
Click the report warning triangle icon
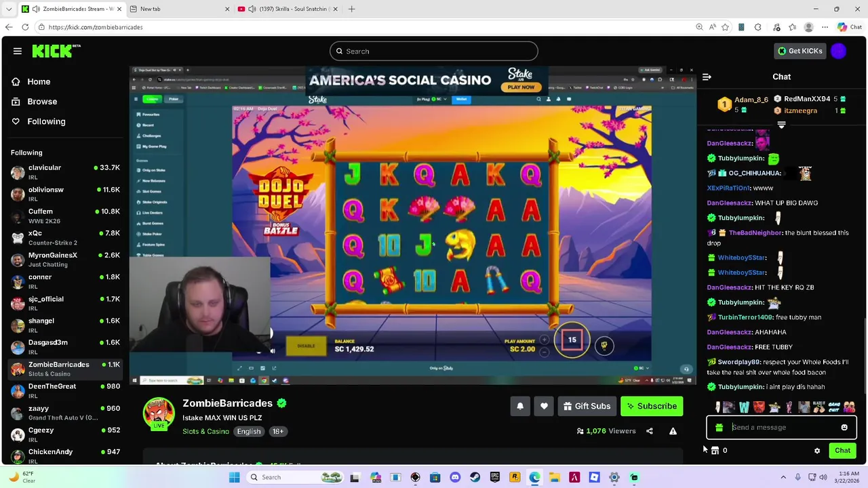673,431
